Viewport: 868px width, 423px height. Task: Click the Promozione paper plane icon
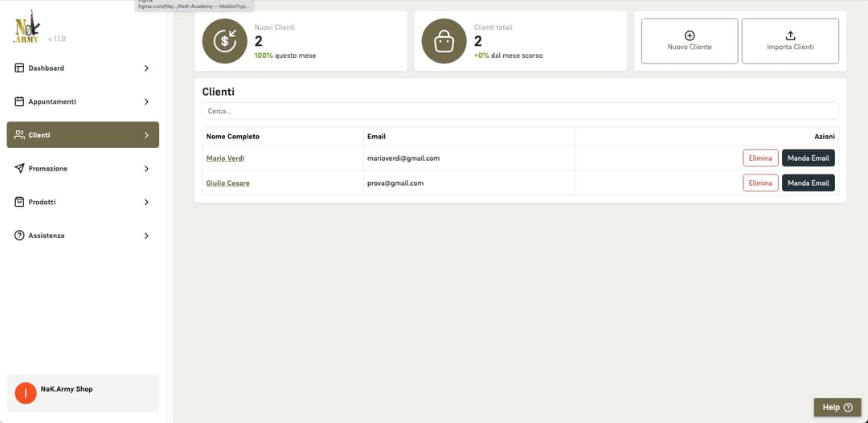(x=19, y=169)
